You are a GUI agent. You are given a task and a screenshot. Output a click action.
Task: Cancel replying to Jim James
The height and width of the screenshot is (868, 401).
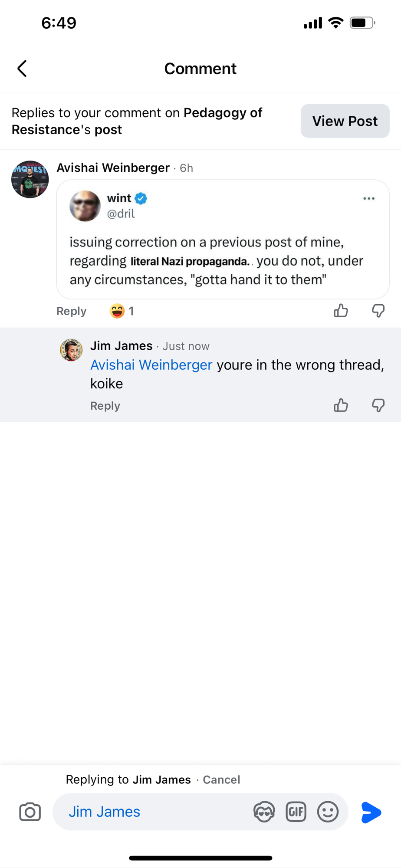tap(221, 779)
